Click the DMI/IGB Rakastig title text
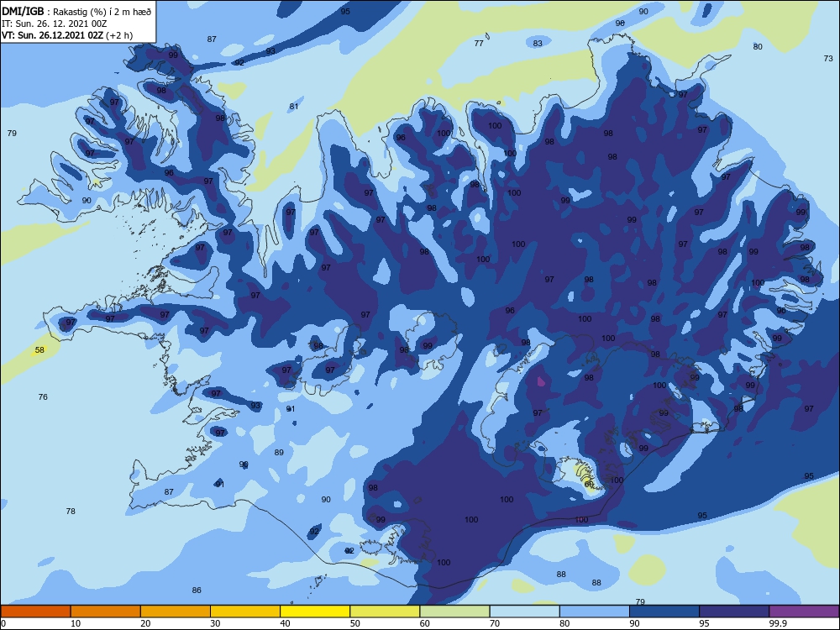Viewport: 840px width, 630px height. 76,13
